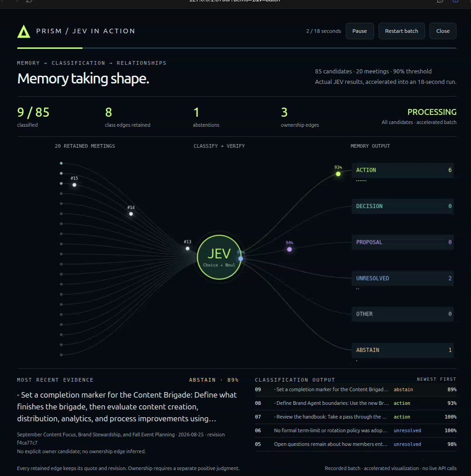Pause the accelerated batch run
The height and width of the screenshot is (476, 471).
point(359,31)
